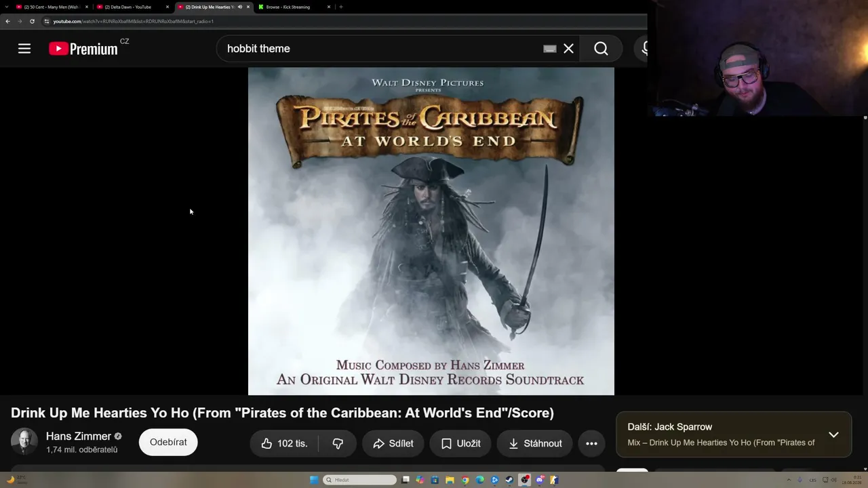Show hidden system tray icons
The image size is (868, 488).
click(787, 480)
